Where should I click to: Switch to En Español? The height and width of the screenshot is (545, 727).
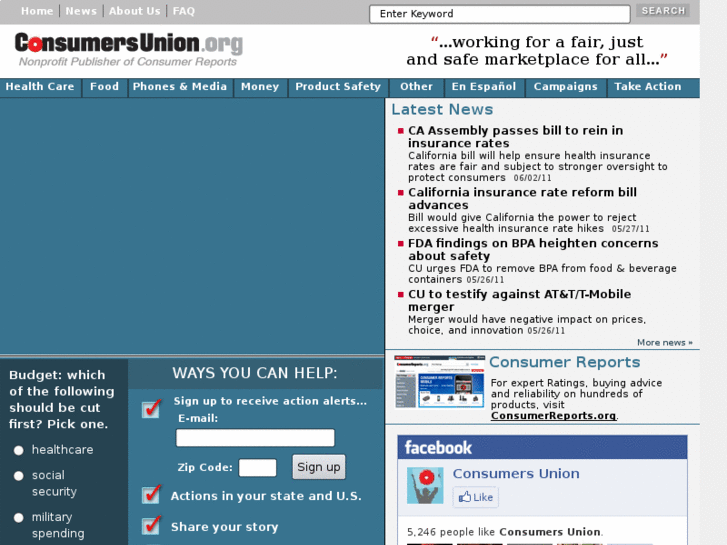pos(484,87)
